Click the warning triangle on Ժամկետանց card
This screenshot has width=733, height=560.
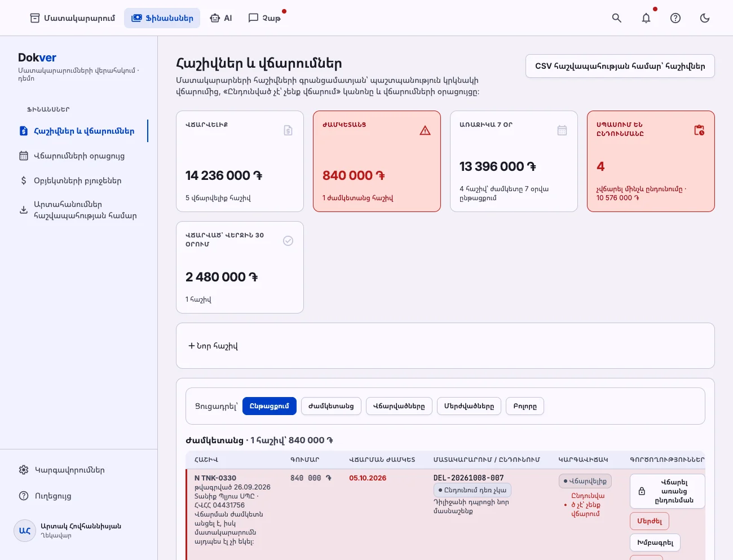coord(425,130)
